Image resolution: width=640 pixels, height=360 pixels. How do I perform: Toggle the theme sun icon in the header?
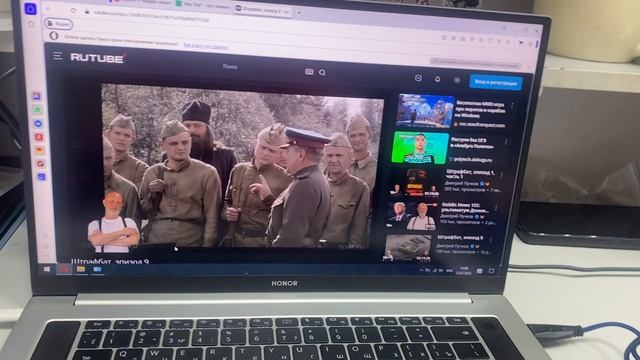click(x=457, y=80)
